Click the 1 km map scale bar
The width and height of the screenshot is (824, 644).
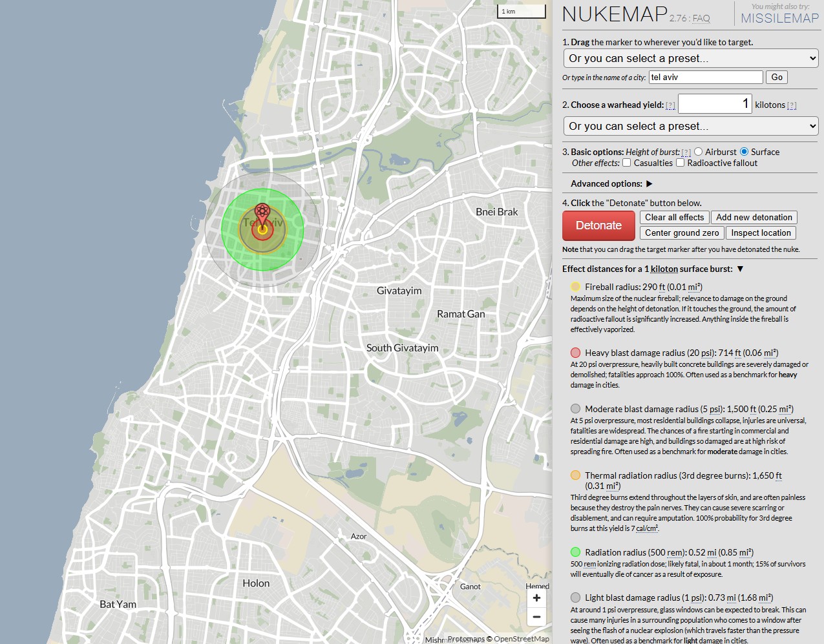522,11
